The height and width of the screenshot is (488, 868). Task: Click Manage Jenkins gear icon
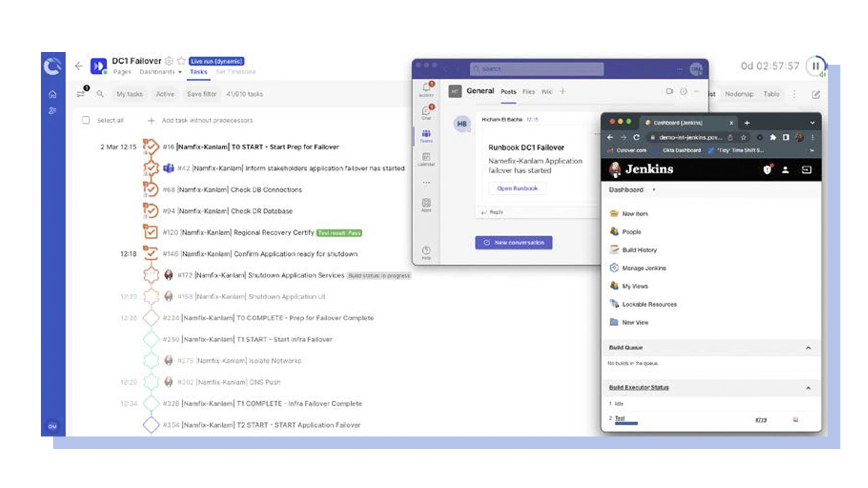(614, 268)
